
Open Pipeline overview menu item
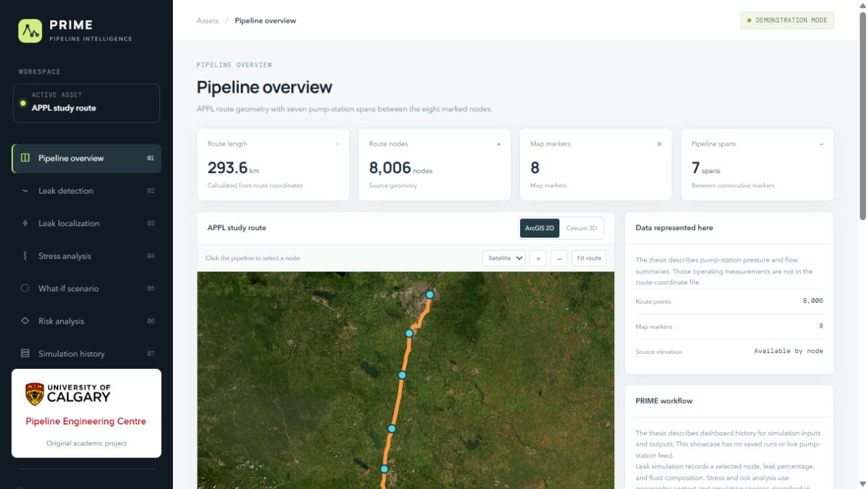point(86,158)
